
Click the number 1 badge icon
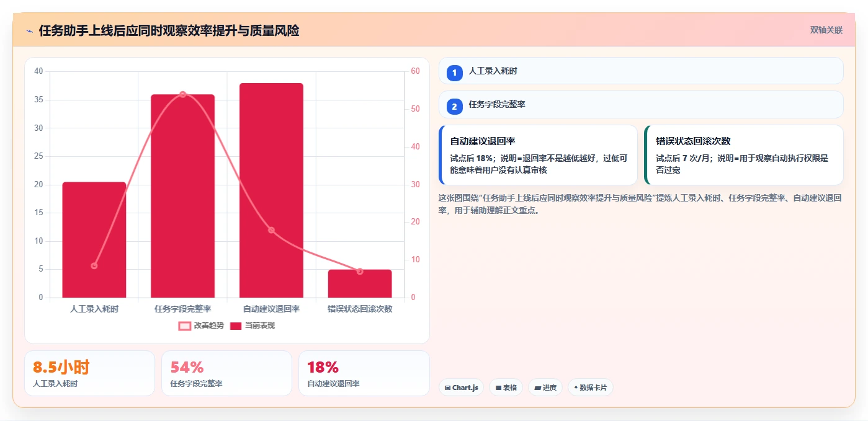(x=454, y=73)
